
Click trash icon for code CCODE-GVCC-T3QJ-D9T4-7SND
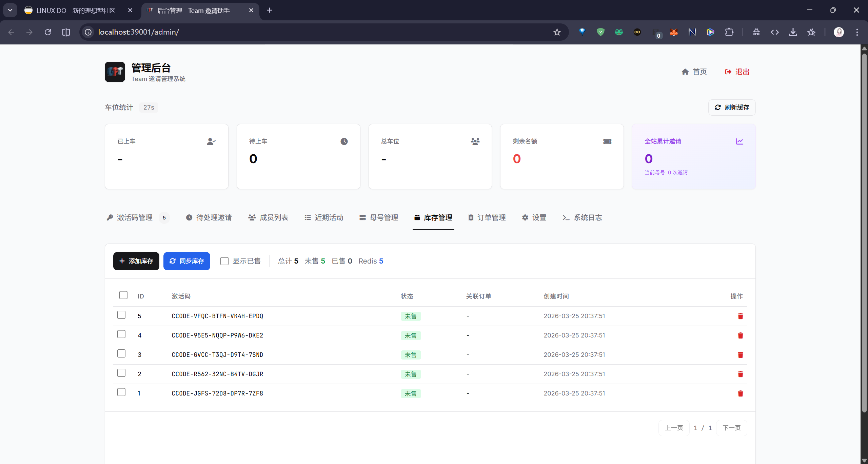[740, 355]
